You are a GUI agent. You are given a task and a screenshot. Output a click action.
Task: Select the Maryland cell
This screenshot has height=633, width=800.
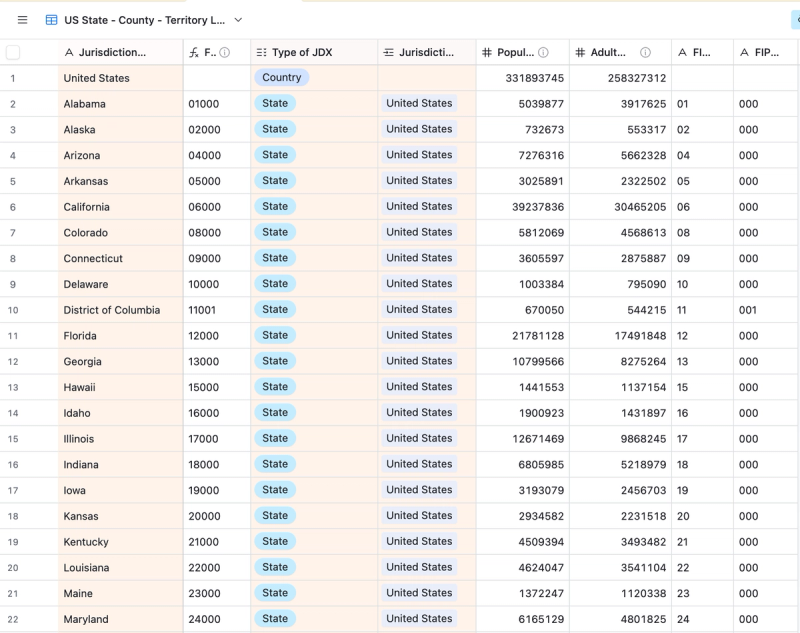coord(120,619)
